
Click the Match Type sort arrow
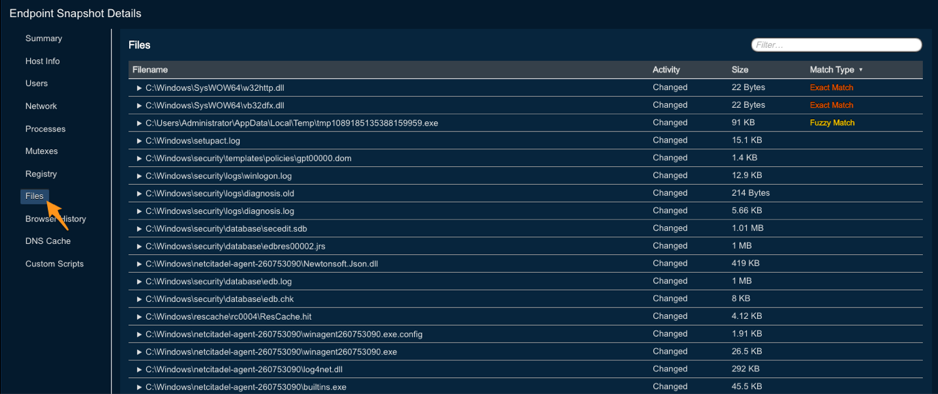pyautogui.click(x=861, y=70)
